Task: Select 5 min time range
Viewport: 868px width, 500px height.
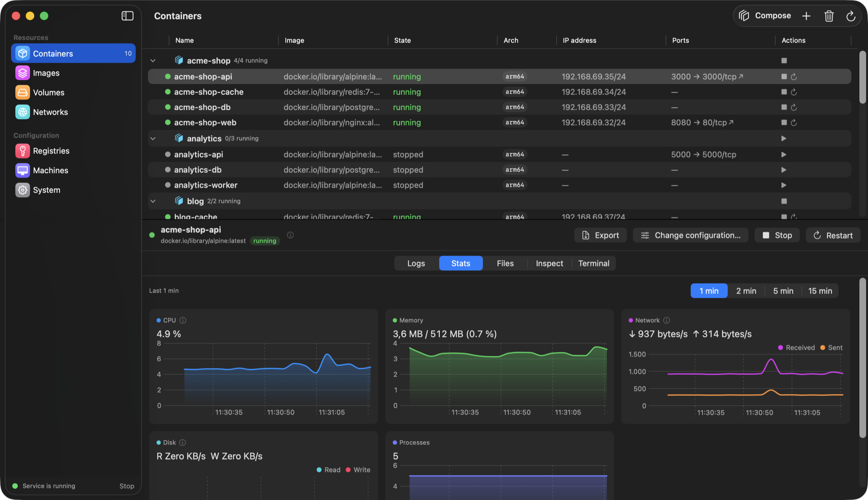Action: [783, 291]
